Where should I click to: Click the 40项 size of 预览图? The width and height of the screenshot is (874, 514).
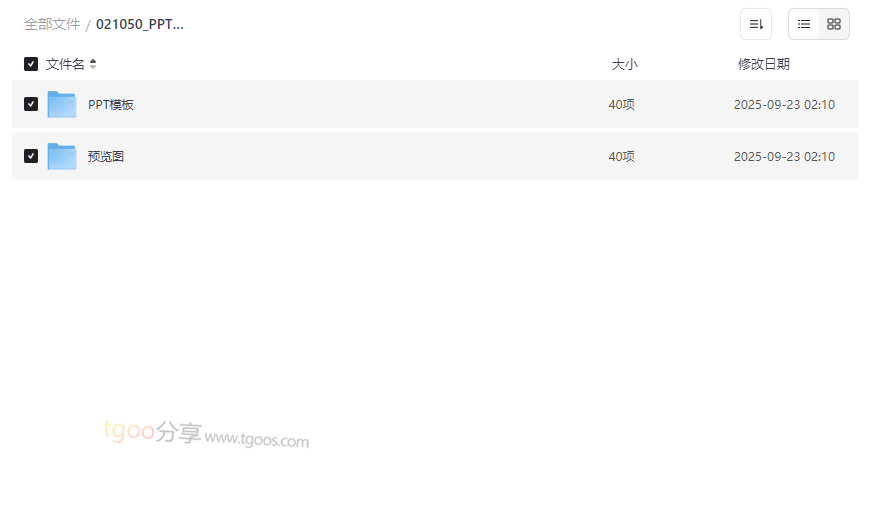(x=621, y=156)
